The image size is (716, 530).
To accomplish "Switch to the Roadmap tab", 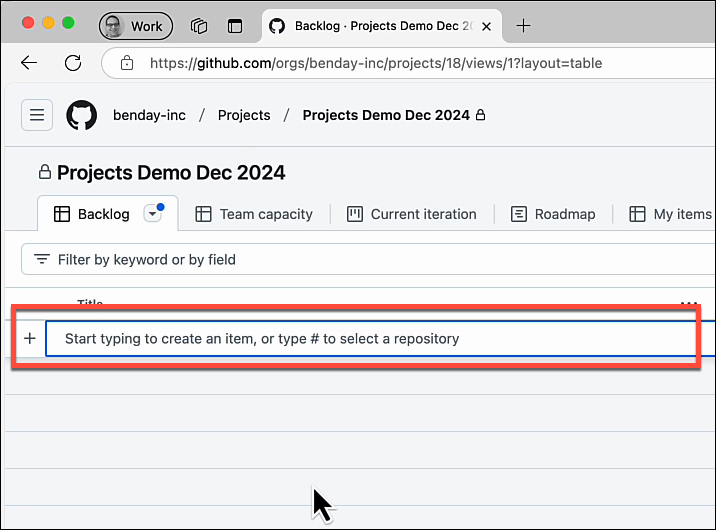I will [x=553, y=214].
